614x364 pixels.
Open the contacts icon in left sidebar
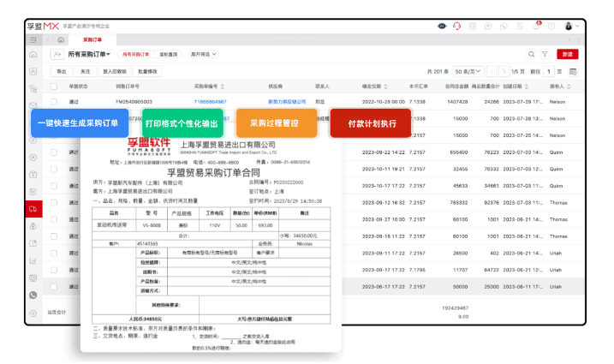[x=33, y=70]
